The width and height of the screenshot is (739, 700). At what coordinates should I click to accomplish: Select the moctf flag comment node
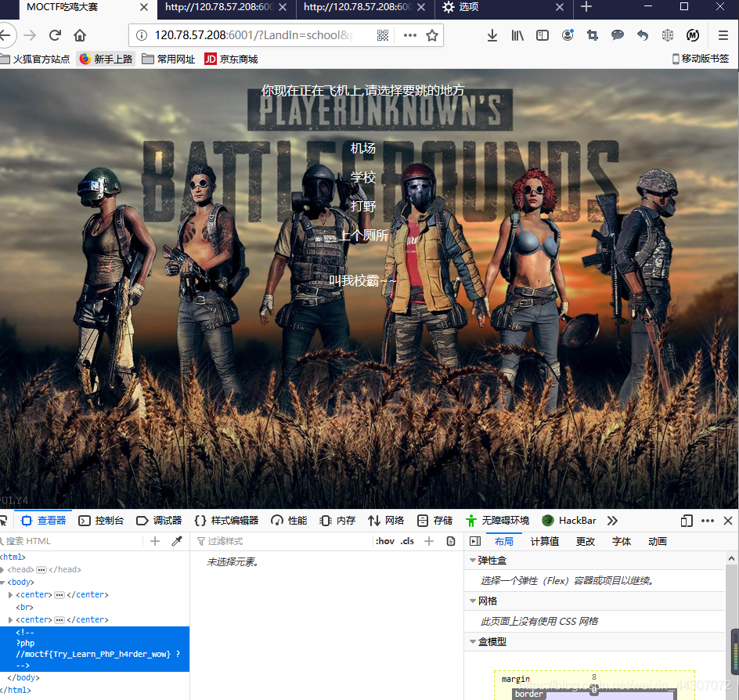tap(95, 648)
